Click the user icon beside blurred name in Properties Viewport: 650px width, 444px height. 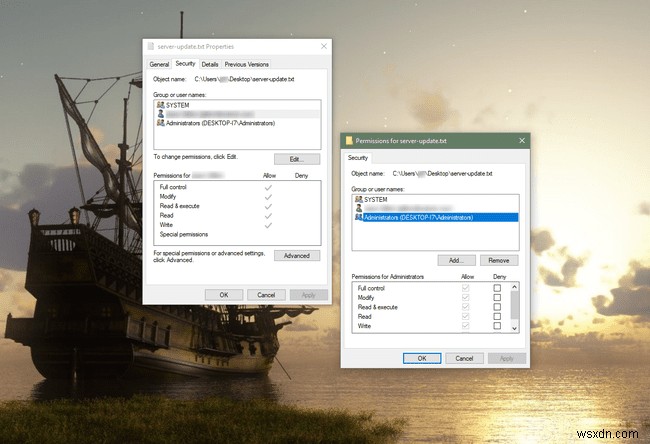(x=160, y=114)
